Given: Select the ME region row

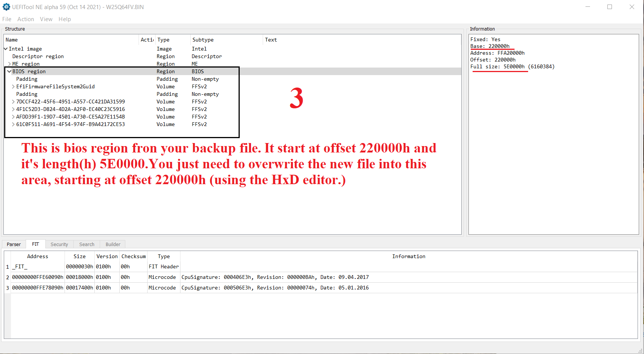Looking at the screenshot, I should (233, 64).
